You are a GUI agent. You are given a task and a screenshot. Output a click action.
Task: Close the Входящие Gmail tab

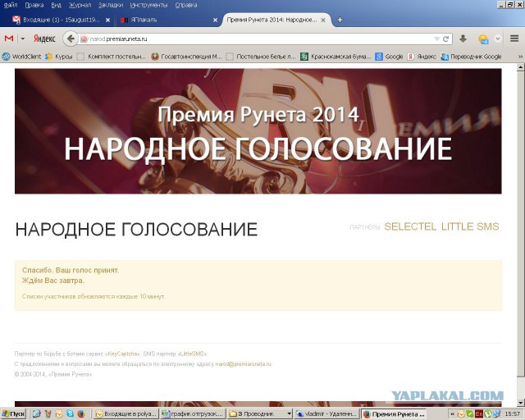pyautogui.click(x=107, y=20)
